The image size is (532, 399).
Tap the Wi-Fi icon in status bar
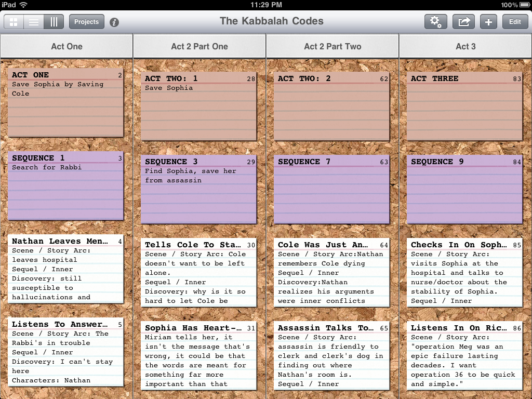coord(23,5)
